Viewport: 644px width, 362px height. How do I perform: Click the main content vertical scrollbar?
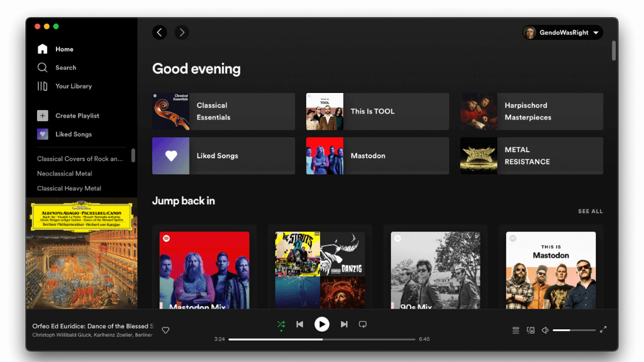click(614, 50)
